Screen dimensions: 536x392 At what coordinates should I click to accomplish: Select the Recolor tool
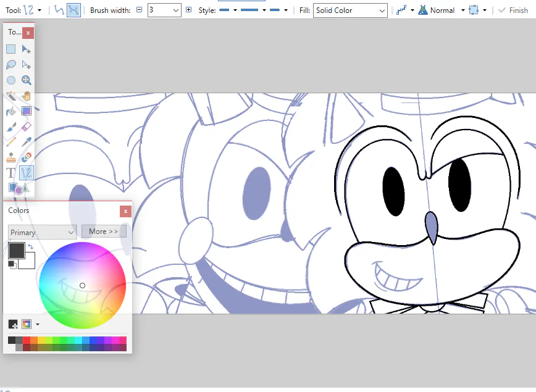[27, 157]
